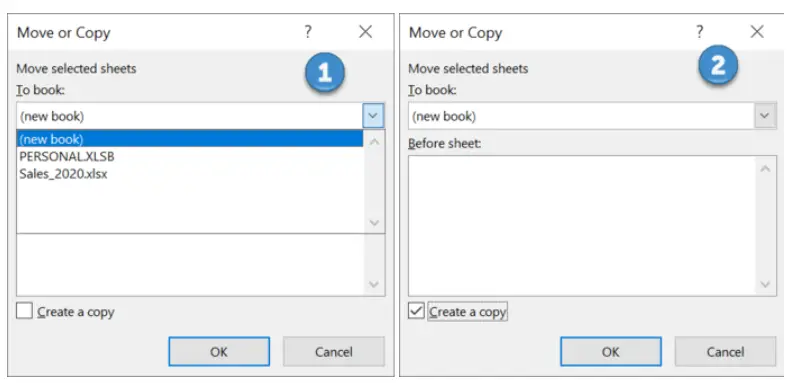Open the To book dropdown arrow in dialog 1

373,116
